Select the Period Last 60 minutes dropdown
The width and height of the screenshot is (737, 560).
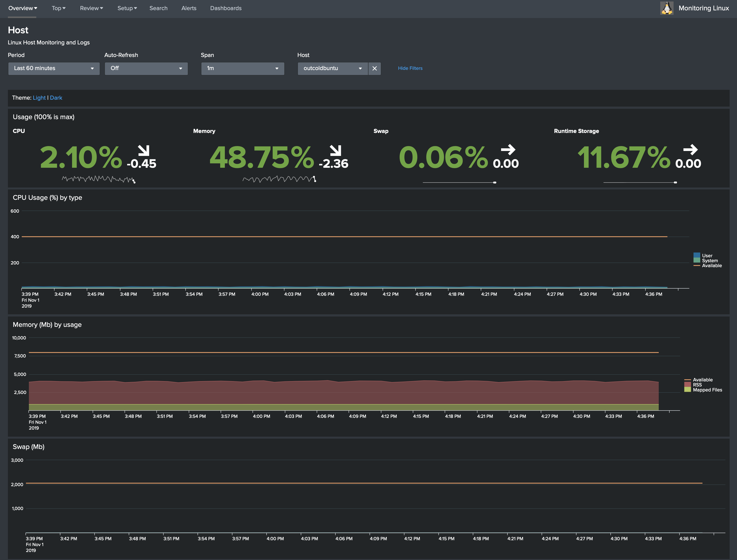click(x=52, y=68)
